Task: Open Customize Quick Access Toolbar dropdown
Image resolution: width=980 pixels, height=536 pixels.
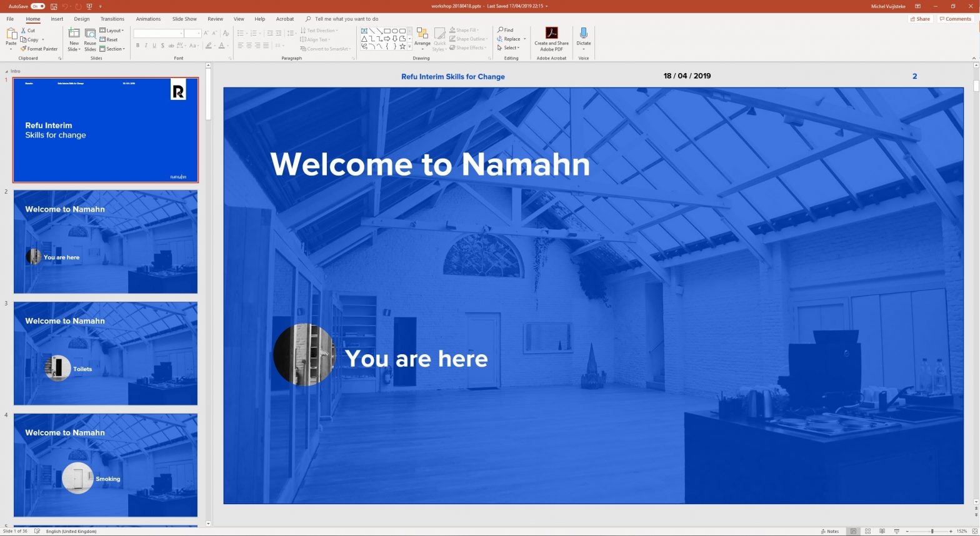Action: (x=100, y=6)
